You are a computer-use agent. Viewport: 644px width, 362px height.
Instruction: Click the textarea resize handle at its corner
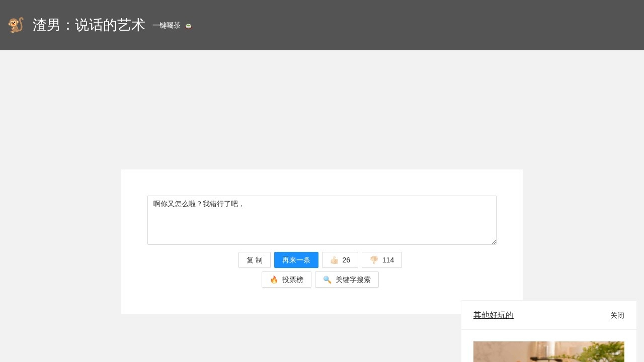[493, 242]
